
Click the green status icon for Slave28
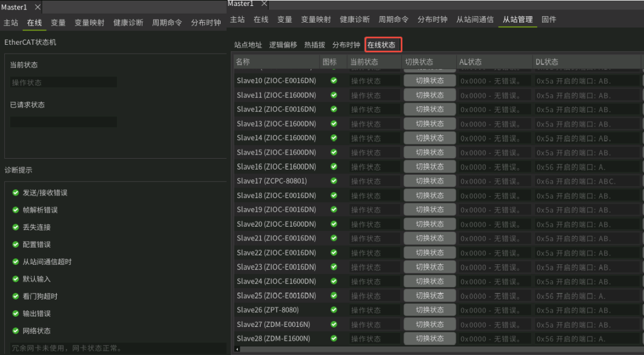click(334, 338)
